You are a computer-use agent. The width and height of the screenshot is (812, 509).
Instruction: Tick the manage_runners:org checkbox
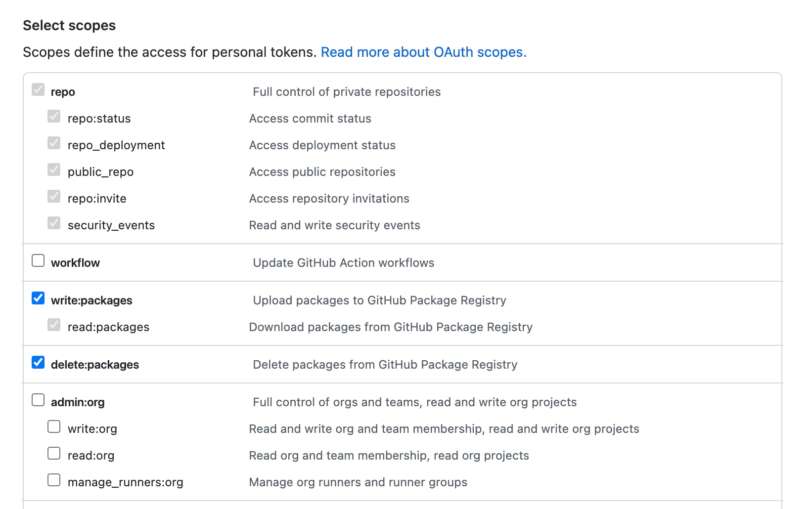[54, 480]
